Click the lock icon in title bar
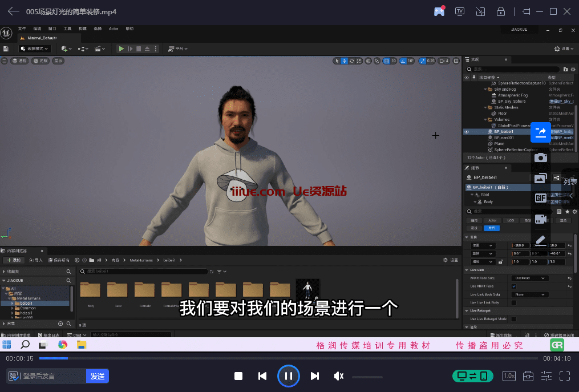The width and height of the screenshot is (579, 392). (x=500, y=11)
